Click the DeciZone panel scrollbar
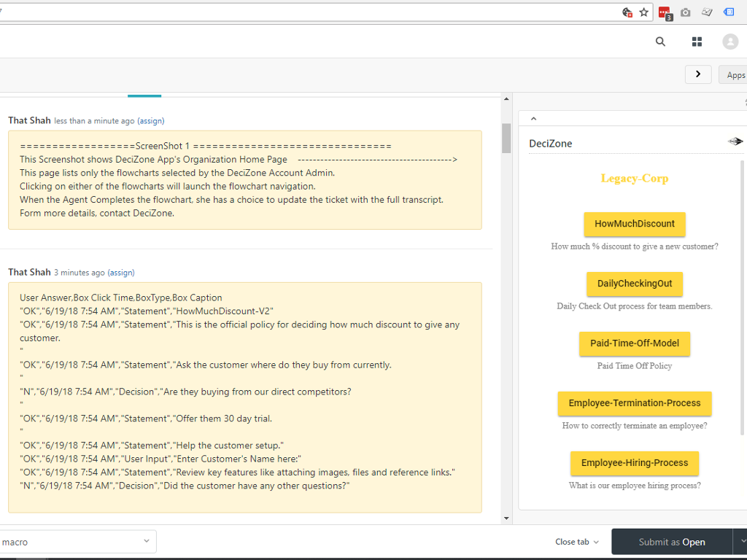 [x=742, y=297]
